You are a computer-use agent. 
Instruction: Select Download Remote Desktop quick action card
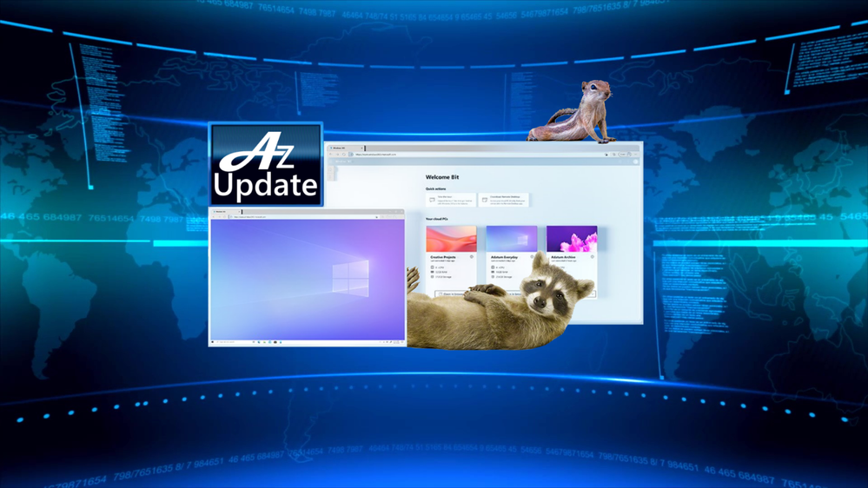coord(503,200)
